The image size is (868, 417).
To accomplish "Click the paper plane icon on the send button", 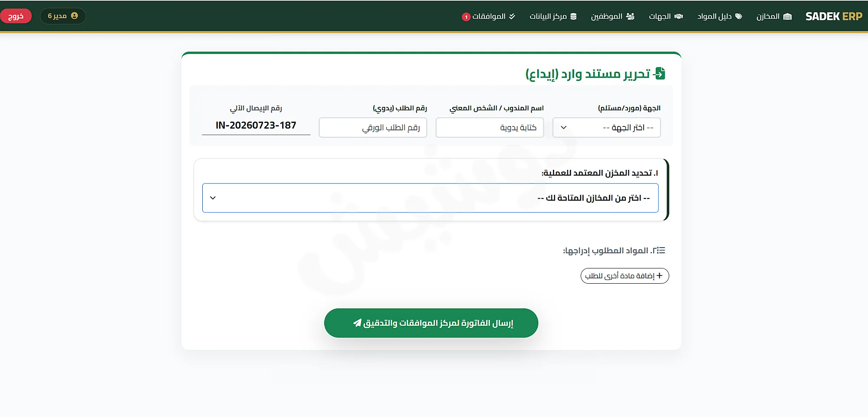I will tap(357, 323).
